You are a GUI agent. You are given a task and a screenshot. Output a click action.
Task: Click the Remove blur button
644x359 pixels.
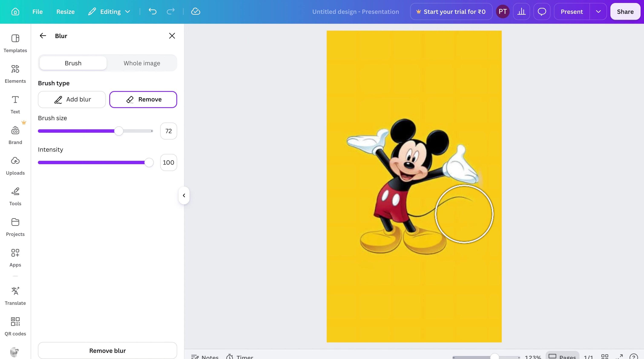pyautogui.click(x=108, y=350)
